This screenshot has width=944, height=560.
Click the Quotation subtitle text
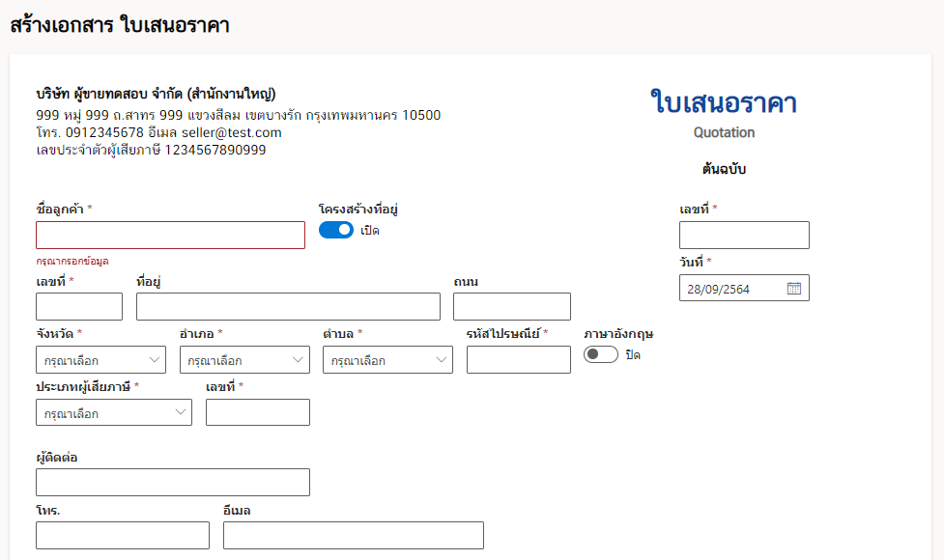pos(724,132)
